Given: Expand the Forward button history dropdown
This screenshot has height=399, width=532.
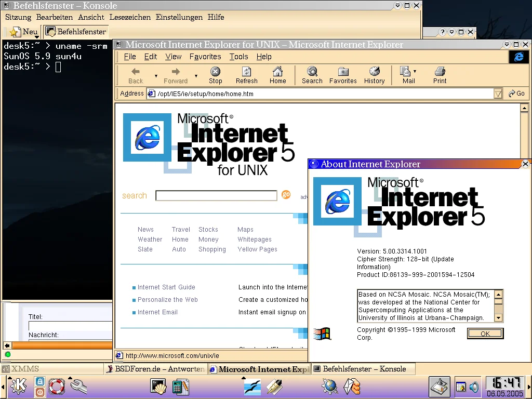Looking at the screenshot, I should coord(196,76).
